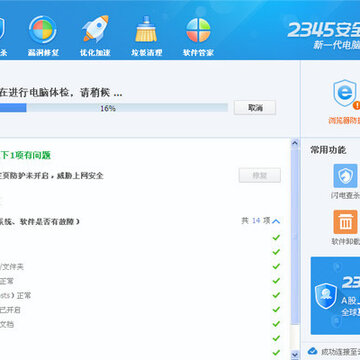Click the '成功连接至' status bar text
The height and width of the screenshot is (360, 360).
[340, 351]
